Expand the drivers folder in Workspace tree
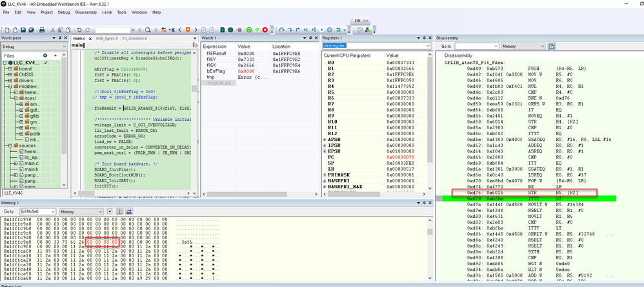Screen dimensions: 644x287 click(10, 81)
